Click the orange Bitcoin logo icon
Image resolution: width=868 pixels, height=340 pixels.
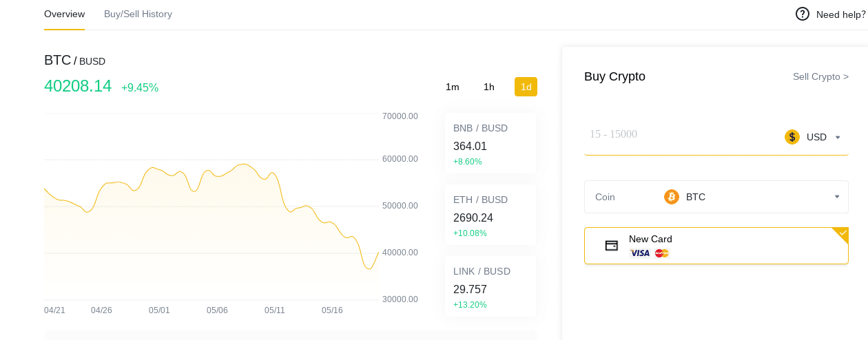pos(672,197)
